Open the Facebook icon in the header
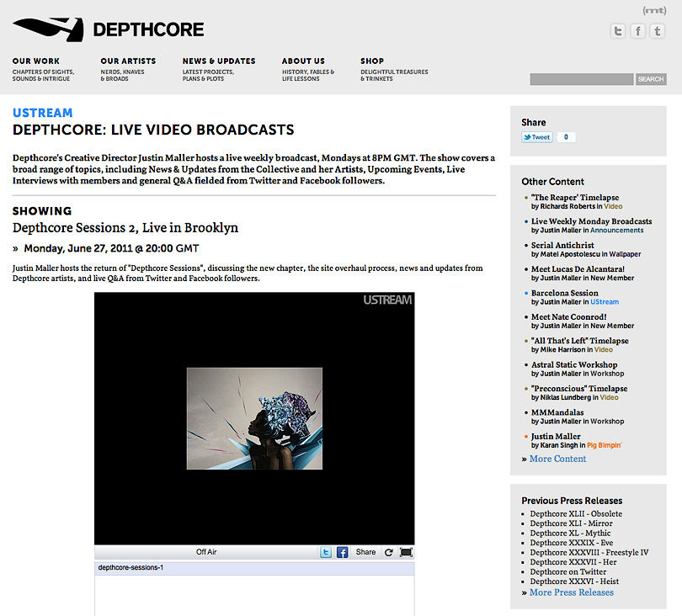 pos(637,31)
